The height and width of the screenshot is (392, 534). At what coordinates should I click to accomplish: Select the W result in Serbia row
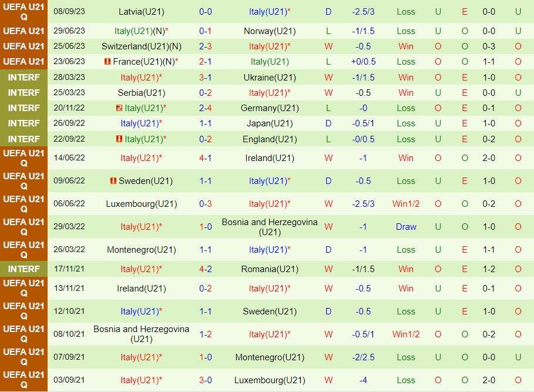(x=328, y=93)
